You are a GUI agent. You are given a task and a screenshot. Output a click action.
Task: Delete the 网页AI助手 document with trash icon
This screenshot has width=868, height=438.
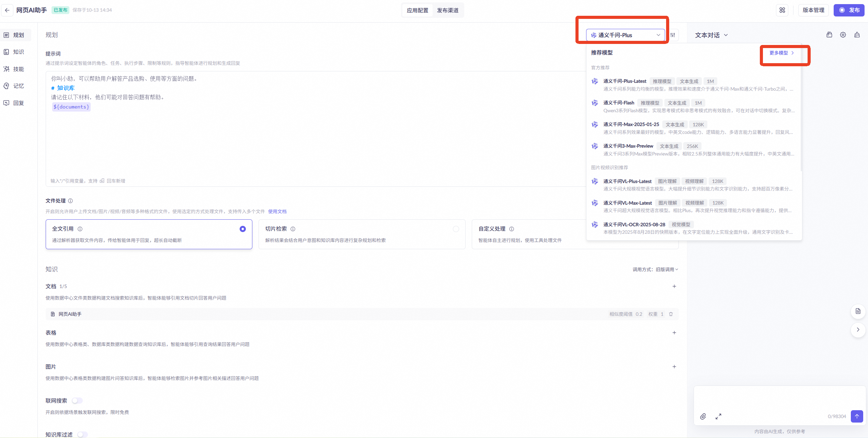click(x=671, y=314)
